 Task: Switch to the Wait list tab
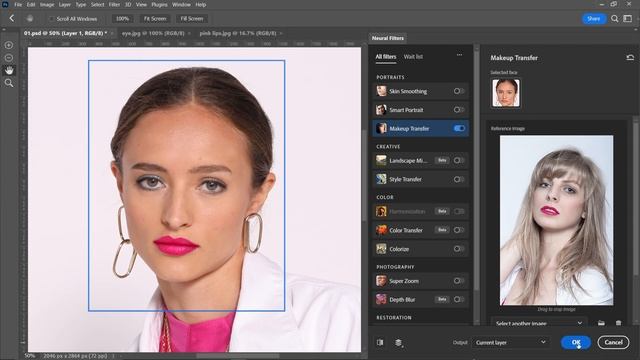[x=413, y=57]
